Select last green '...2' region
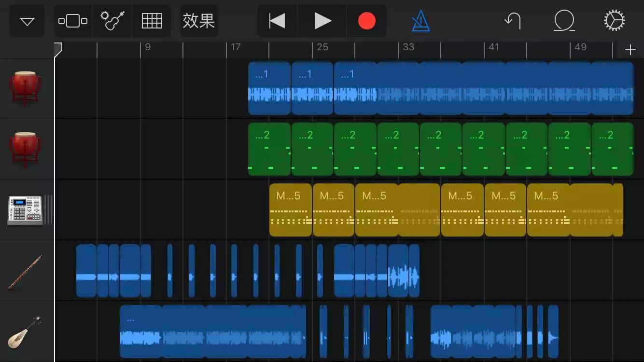The height and width of the screenshot is (362, 644). point(613,149)
